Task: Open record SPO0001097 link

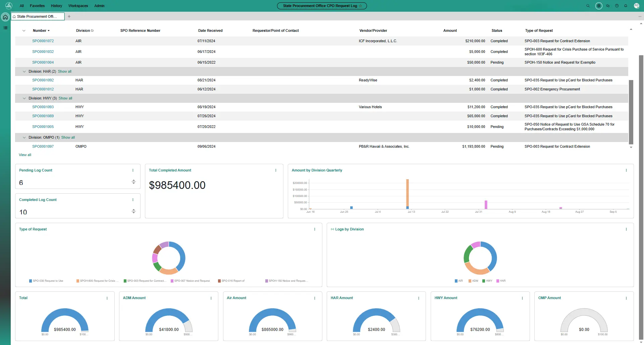Action: [x=43, y=146]
